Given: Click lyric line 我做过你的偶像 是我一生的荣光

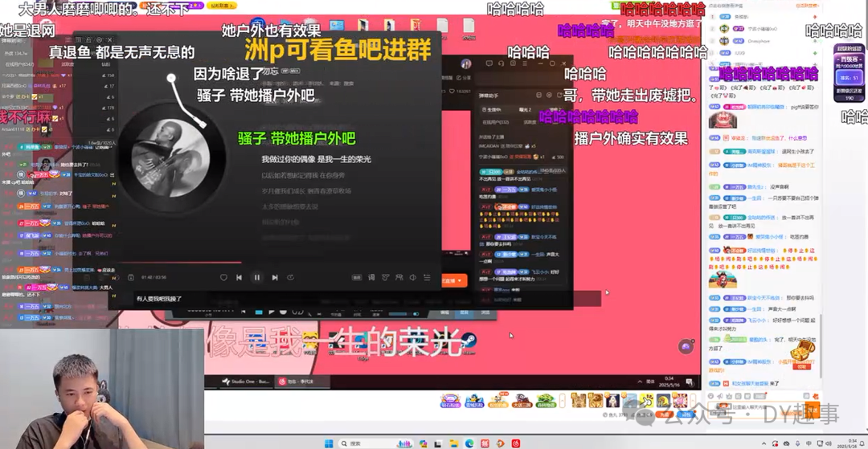Looking at the screenshot, I should pos(316,159).
